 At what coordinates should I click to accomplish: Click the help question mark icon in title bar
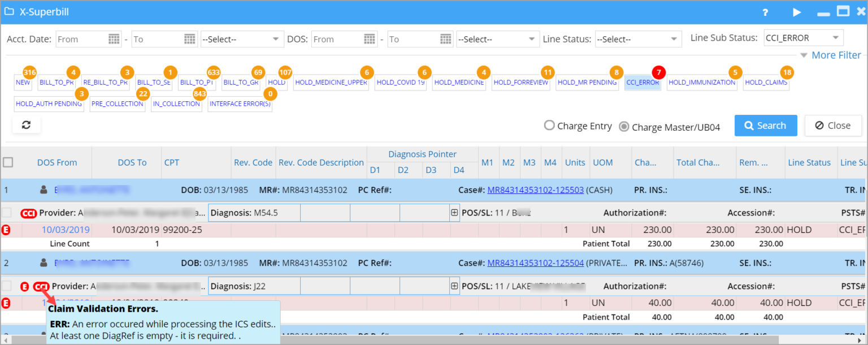(765, 12)
